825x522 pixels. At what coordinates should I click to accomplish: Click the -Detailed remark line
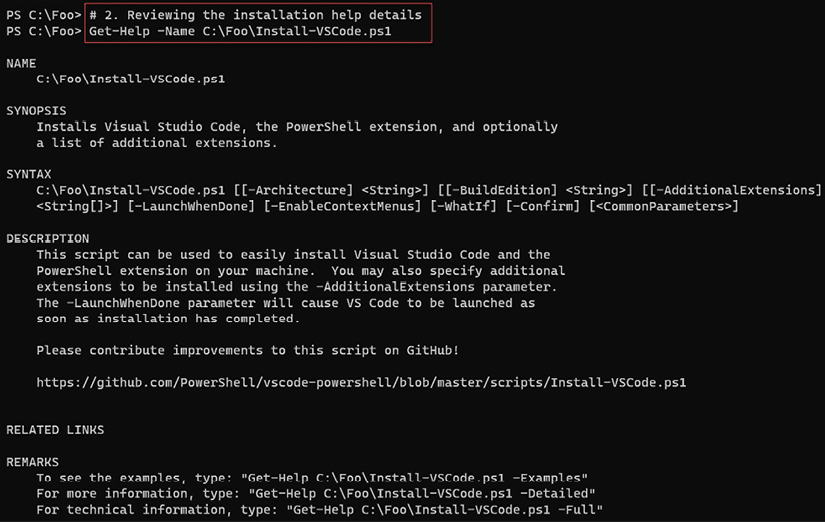click(x=316, y=494)
